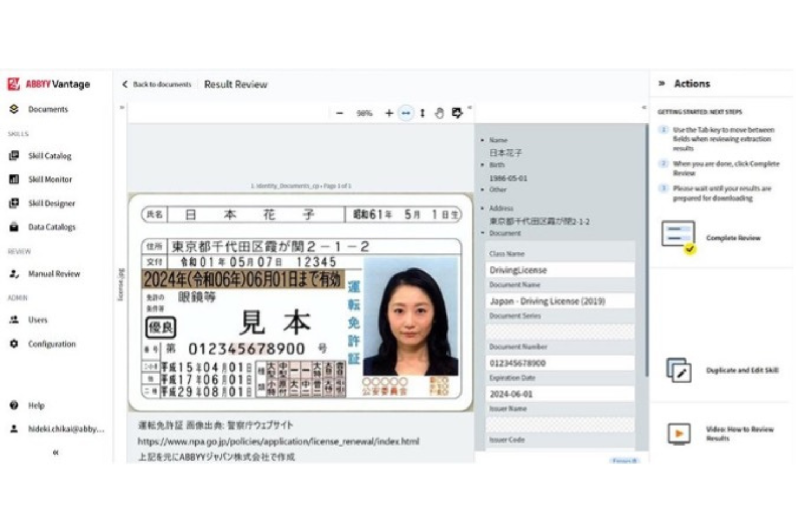The height and width of the screenshot is (532, 798).
Task: Click the Duplicate and Edit Skill icon
Action: click(679, 370)
